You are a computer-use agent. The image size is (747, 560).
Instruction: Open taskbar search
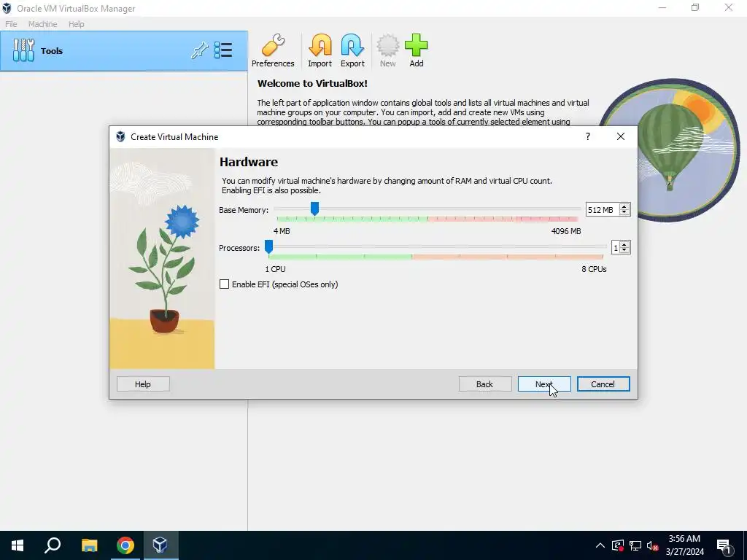coord(53,545)
